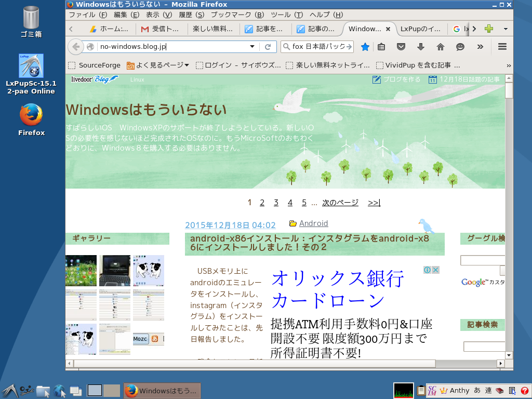Show more bookmarks toolbar overflow chevron

tap(509, 65)
